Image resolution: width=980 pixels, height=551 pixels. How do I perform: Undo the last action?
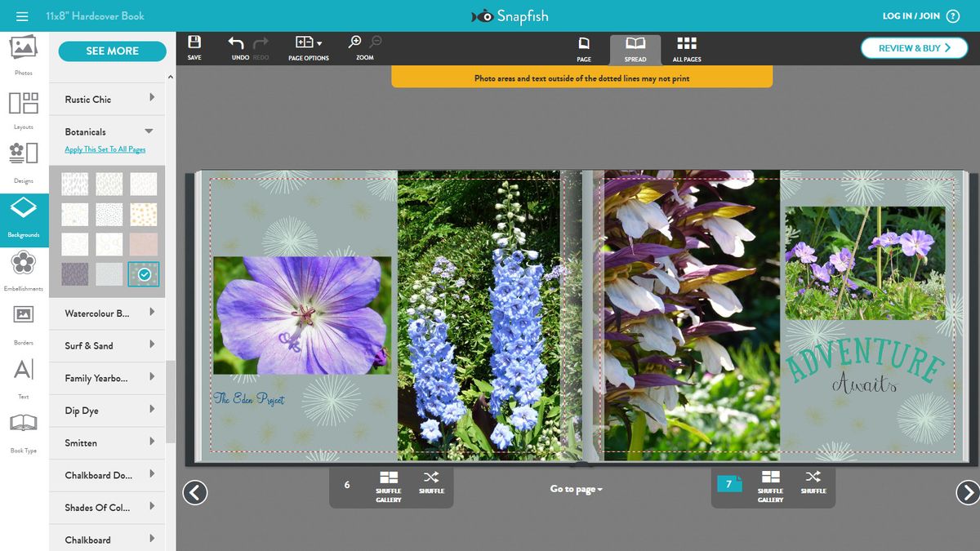click(x=238, y=47)
